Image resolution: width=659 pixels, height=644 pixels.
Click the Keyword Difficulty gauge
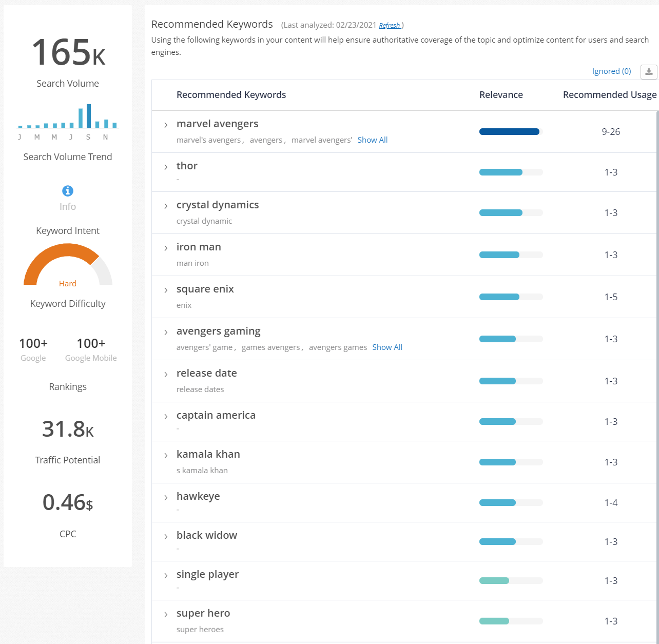[x=68, y=264]
